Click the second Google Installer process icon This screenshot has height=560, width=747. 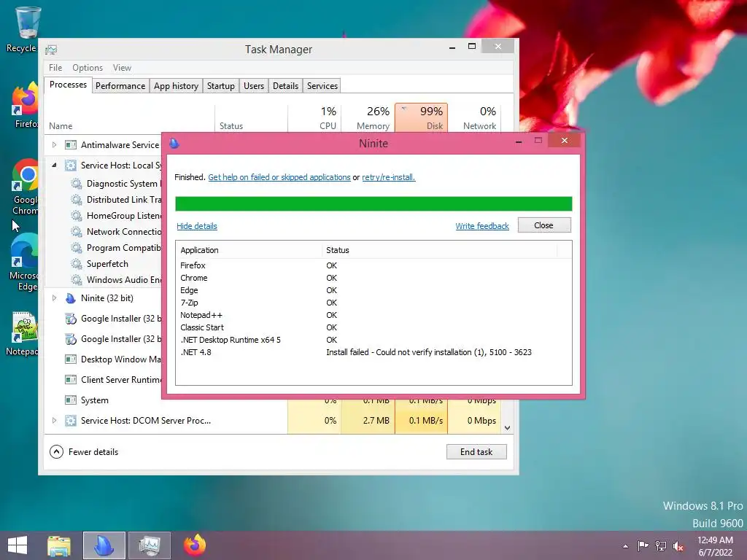pyautogui.click(x=71, y=339)
